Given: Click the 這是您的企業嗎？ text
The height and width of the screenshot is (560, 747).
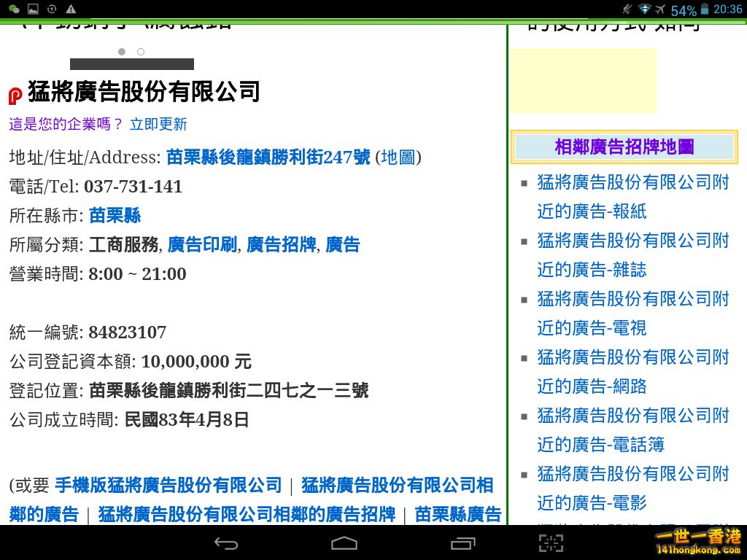Looking at the screenshot, I should pos(66,124).
